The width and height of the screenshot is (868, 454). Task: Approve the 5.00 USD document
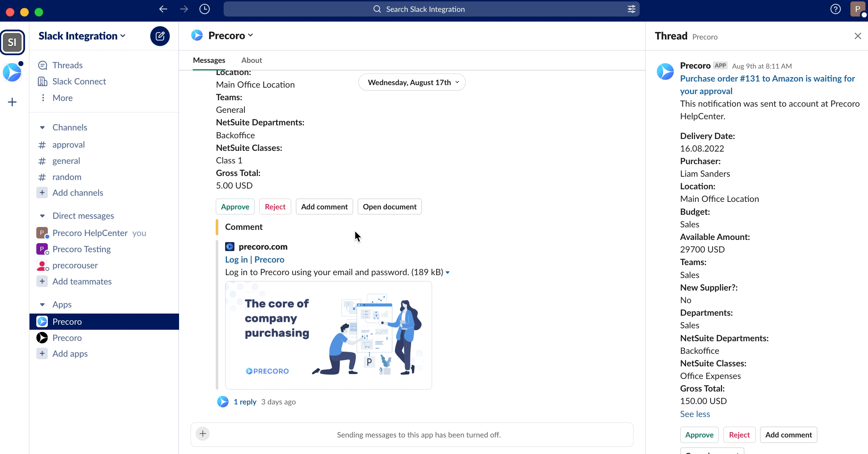coord(235,207)
